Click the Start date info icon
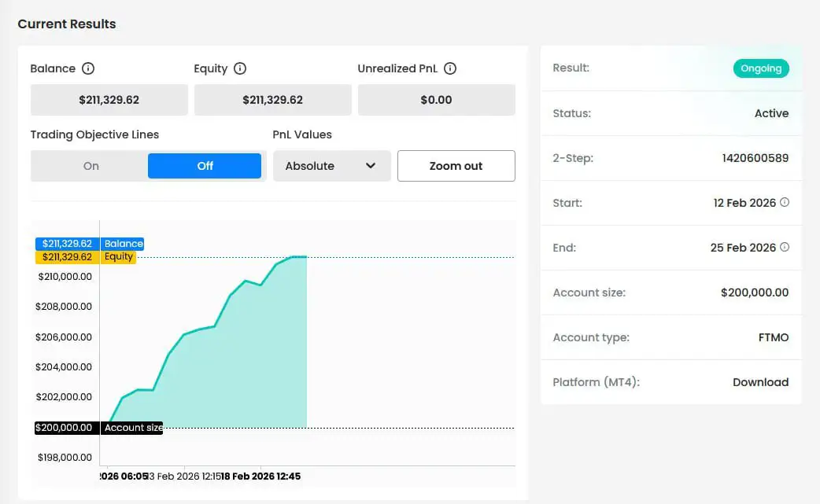820x504 pixels. (784, 202)
